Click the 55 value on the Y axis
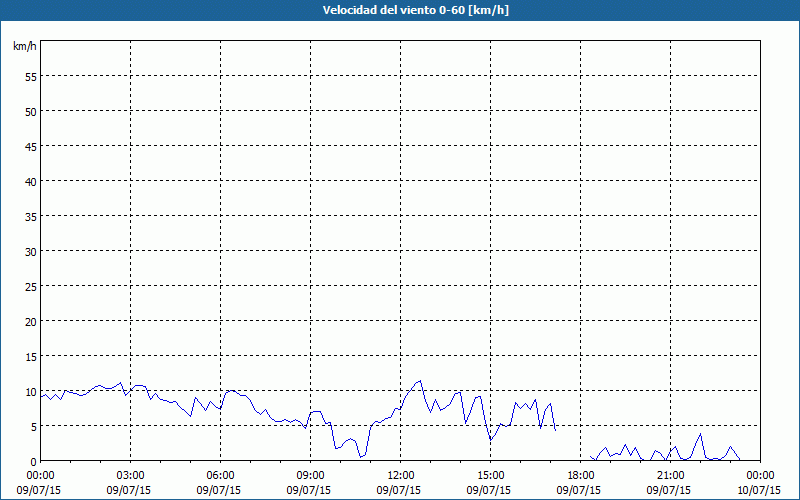Image resolution: width=800 pixels, height=500 pixels. point(31,77)
